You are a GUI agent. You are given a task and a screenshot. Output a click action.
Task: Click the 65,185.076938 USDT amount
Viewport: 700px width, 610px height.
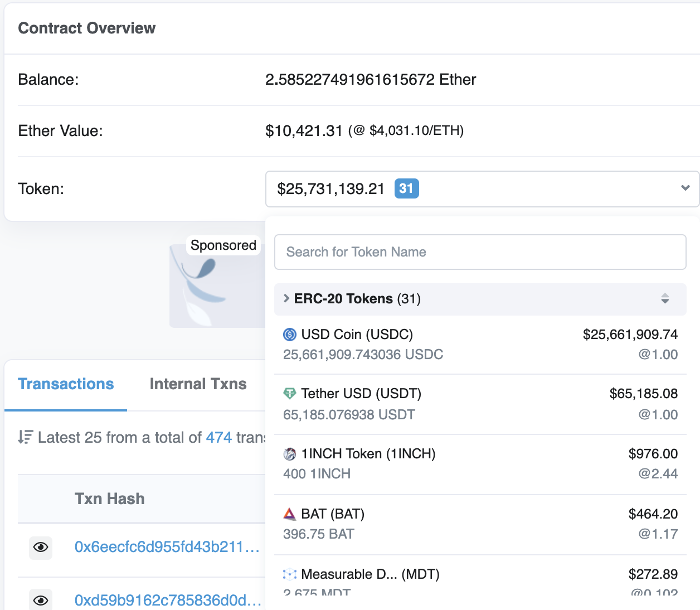point(349,415)
